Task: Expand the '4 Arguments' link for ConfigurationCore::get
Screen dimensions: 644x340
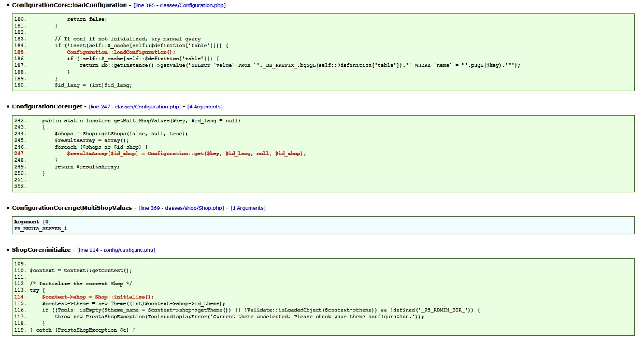Action: click(x=205, y=107)
